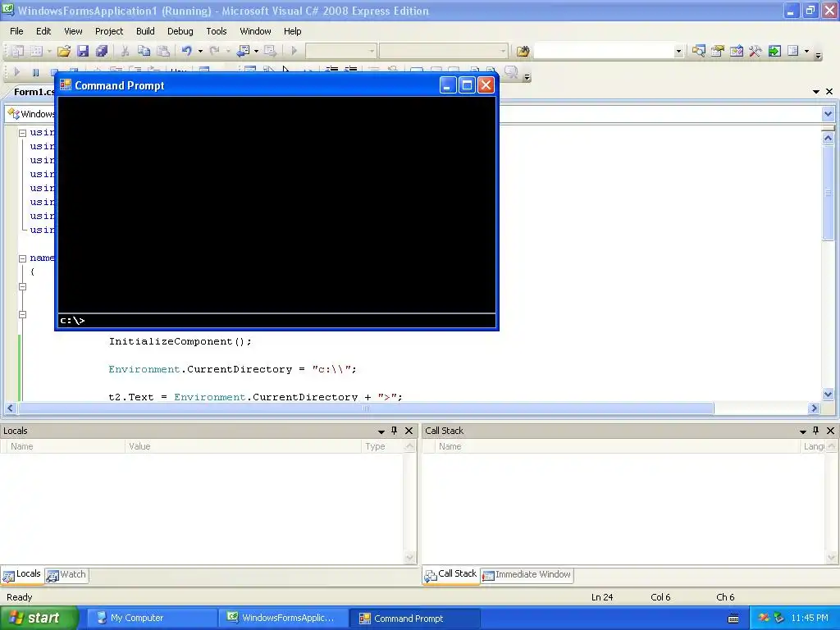Click the Navigate Forward icon
This screenshot has width=840, height=630.
(x=271, y=51)
